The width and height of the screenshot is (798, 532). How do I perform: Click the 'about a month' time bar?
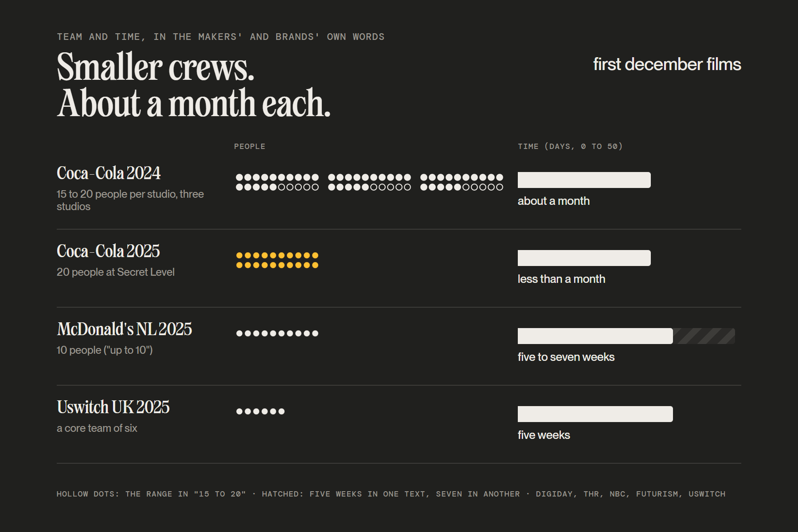[x=584, y=180]
